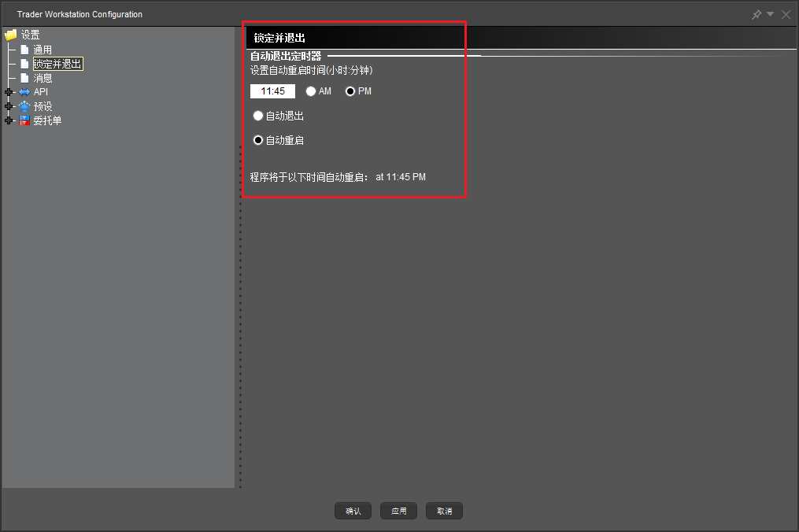Choose the 自动重启 radio option

tap(258, 140)
